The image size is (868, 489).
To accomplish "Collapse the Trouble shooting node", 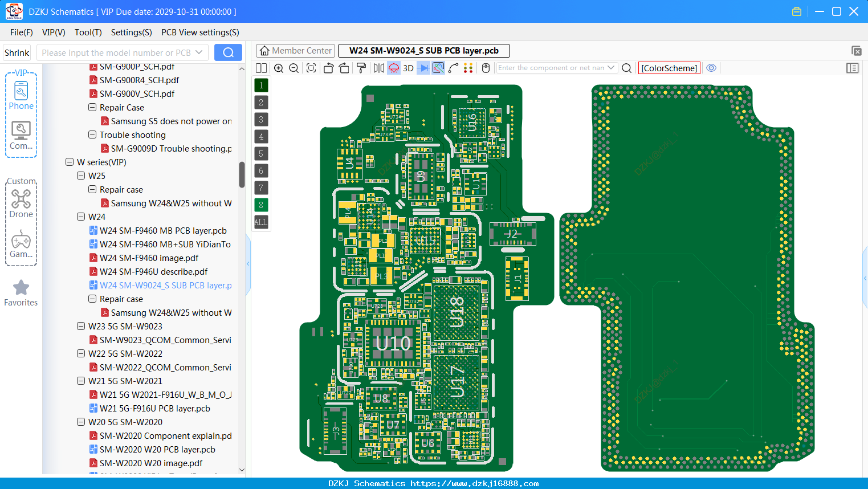I will [x=92, y=135].
